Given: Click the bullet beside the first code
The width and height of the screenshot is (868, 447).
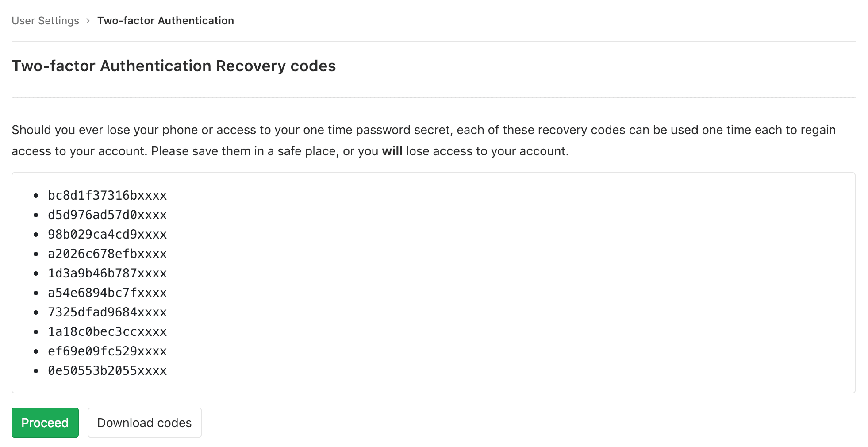Looking at the screenshot, I should pos(36,195).
